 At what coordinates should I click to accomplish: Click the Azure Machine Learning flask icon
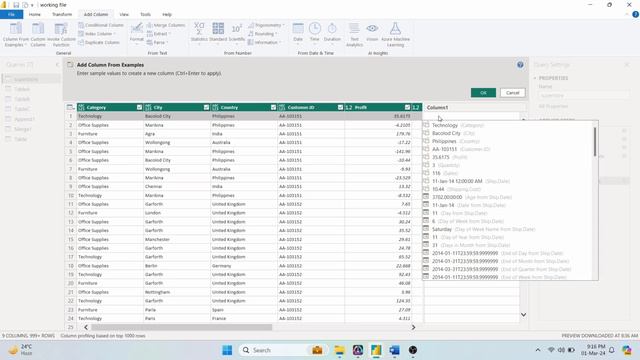pyautogui.click(x=395, y=29)
